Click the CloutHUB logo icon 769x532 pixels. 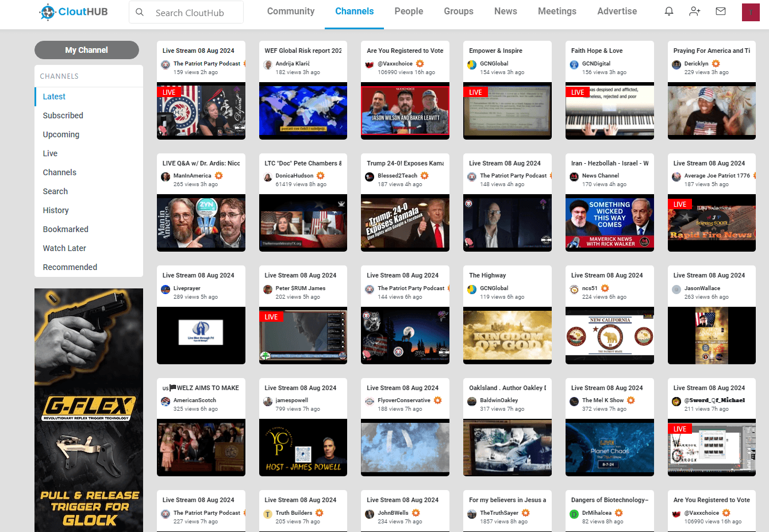tap(48, 11)
